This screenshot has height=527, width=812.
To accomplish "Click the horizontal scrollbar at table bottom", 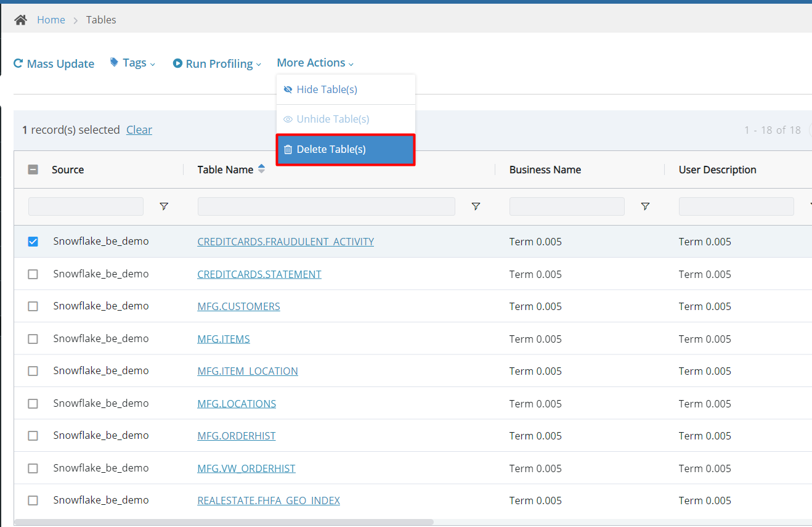I will point(224,522).
